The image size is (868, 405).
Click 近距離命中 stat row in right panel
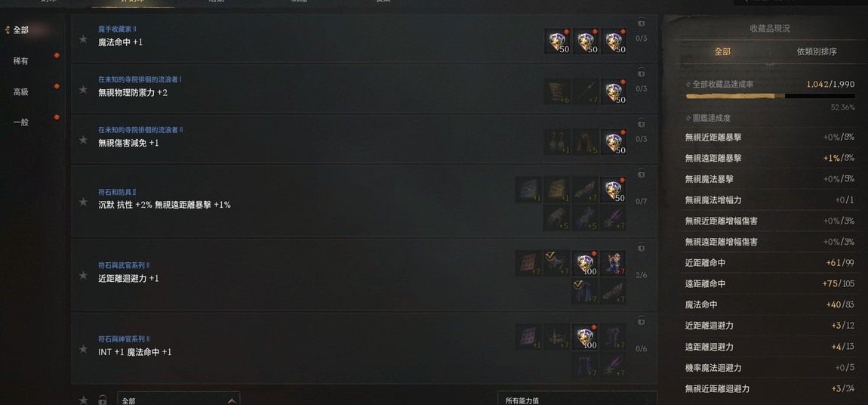[x=770, y=263]
